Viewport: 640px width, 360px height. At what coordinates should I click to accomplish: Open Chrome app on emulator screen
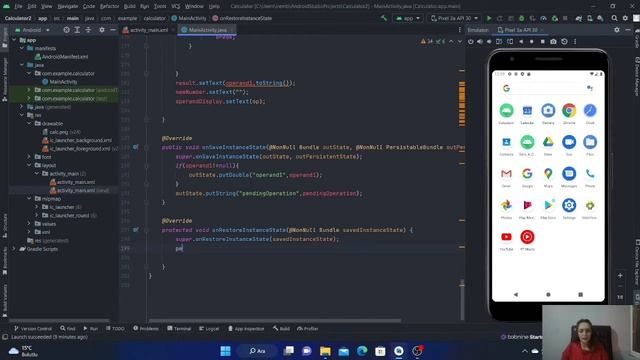click(x=569, y=111)
